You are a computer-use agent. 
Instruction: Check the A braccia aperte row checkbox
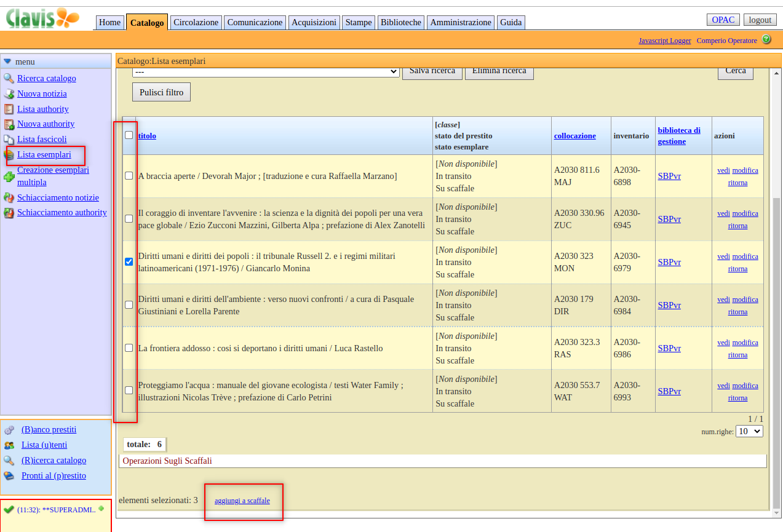click(x=129, y=175)
